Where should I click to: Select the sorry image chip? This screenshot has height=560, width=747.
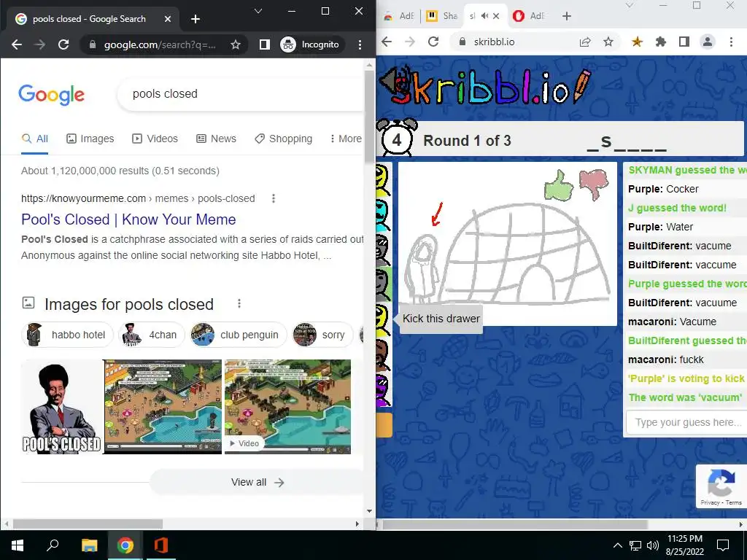pyautogui.click(x=322, y=335)
